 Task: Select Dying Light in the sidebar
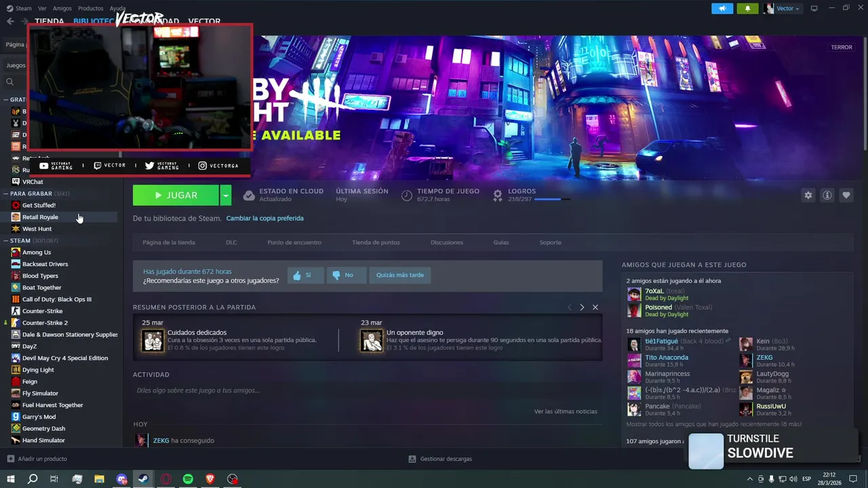pos(38,370)
